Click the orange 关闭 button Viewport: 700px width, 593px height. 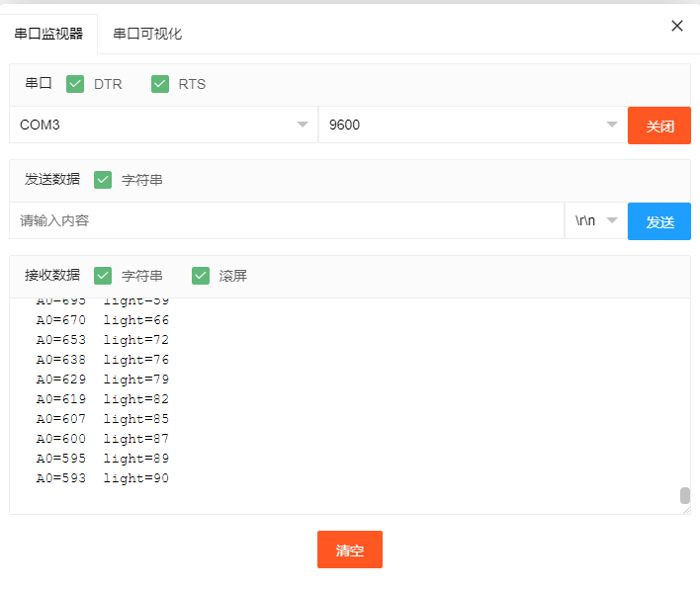click(x=659, y=126)
